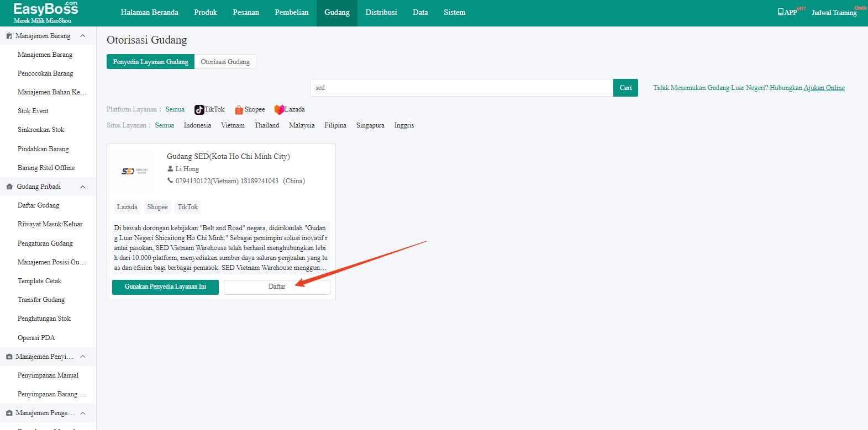Click the Daftar button

pyautogui.click(x=277, y=287)
